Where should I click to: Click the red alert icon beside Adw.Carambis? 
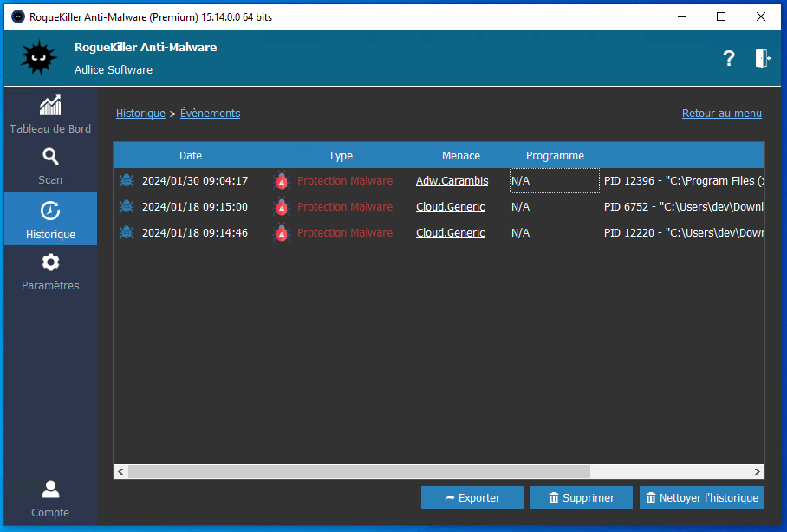282,181
